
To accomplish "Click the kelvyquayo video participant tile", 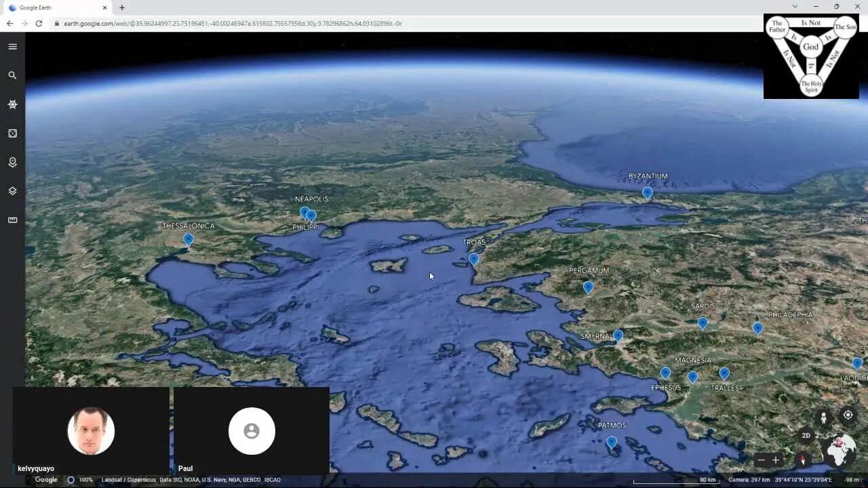I will [x=91, y=430].
